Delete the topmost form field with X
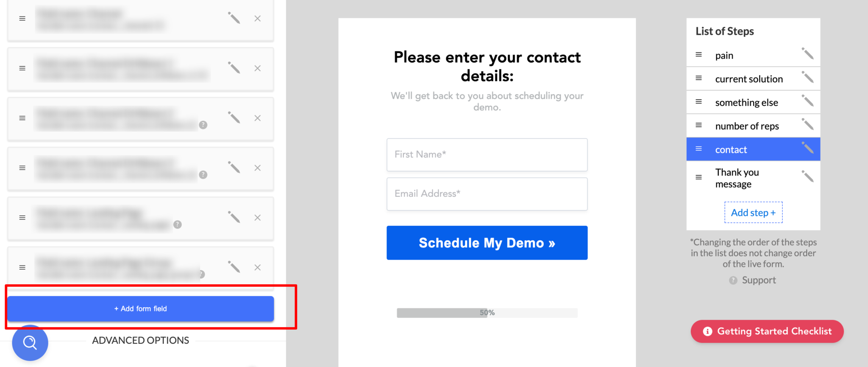This screenshot has height=367, width=868. point(257,19)
